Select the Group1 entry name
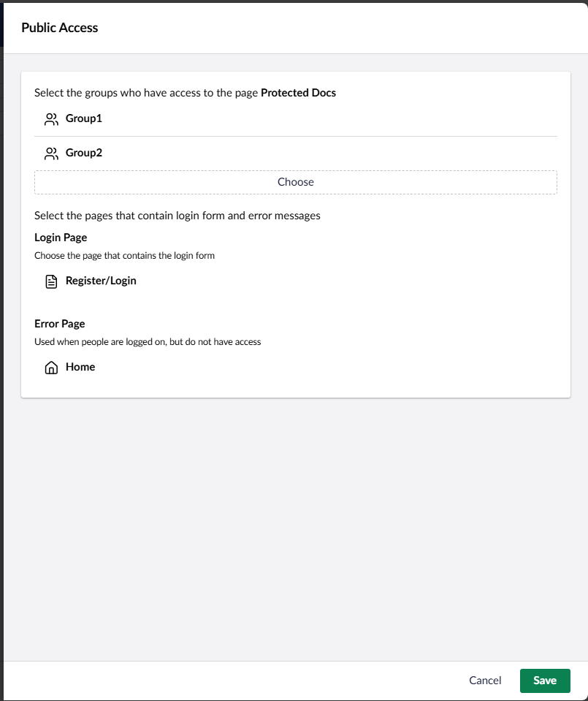The width and height of the screenshot is (588, 701). point(84,118)
